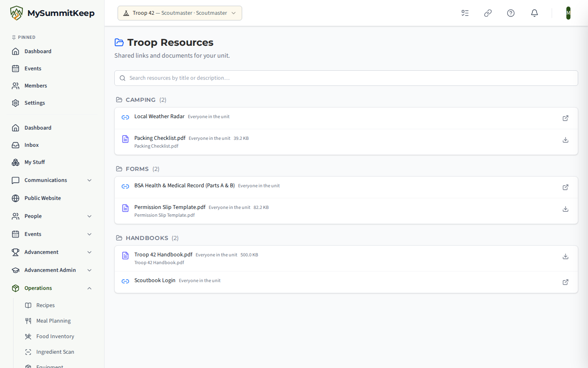Open Ingredient Scan under Operations
Viewport: 588px width, 368px height.
coord(59,352)
